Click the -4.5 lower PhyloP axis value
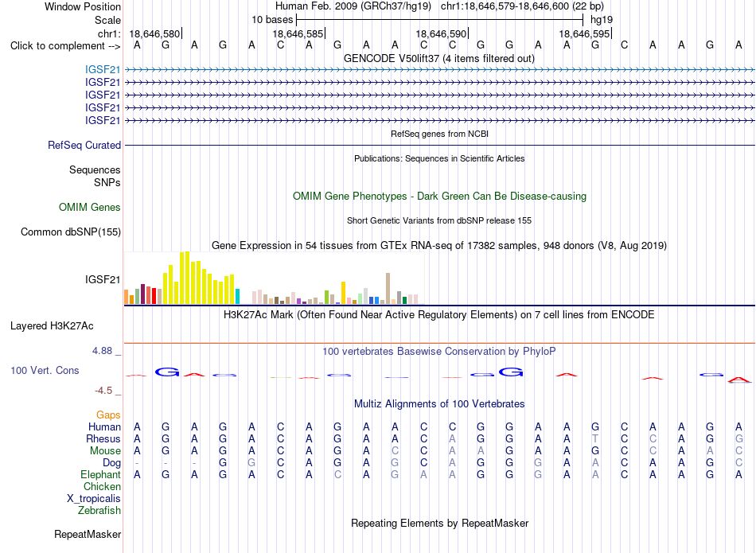This screenshot has width=756, height=553. 103,391
